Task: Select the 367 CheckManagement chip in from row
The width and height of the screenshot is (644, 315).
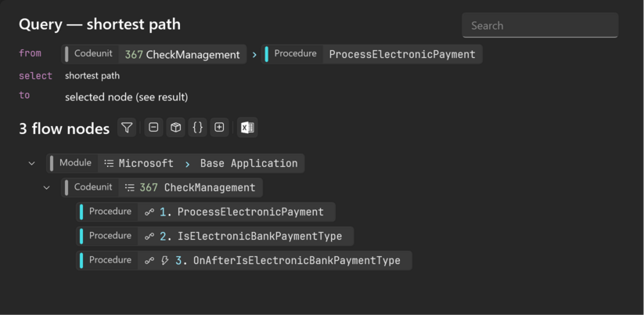Action: click(x=153, y=54)
